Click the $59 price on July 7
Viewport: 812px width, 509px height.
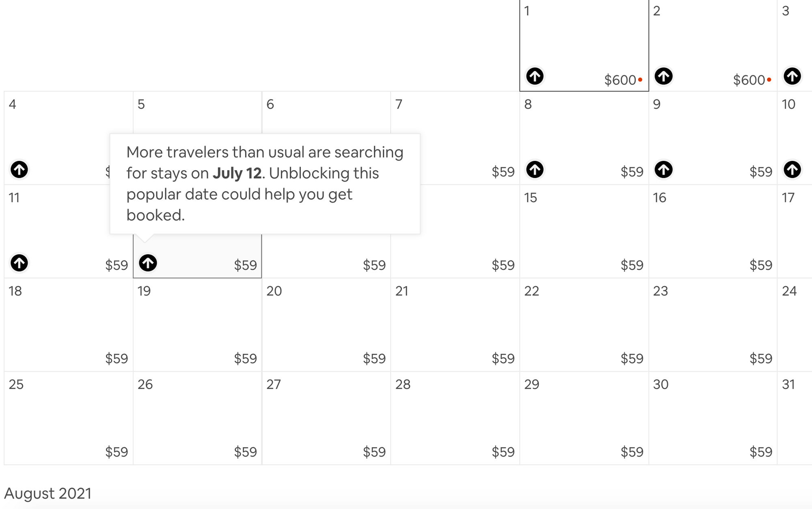pyautogui.click(x=503, y=172)
